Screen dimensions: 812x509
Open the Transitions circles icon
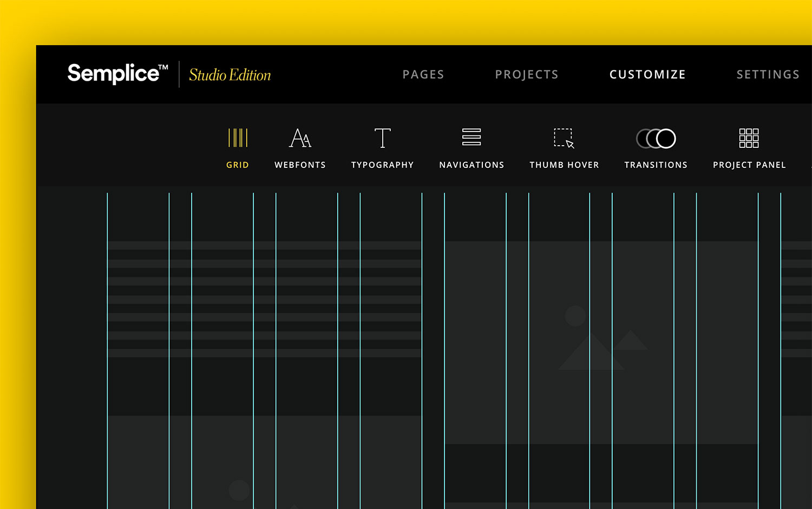[x=656, y=138]
